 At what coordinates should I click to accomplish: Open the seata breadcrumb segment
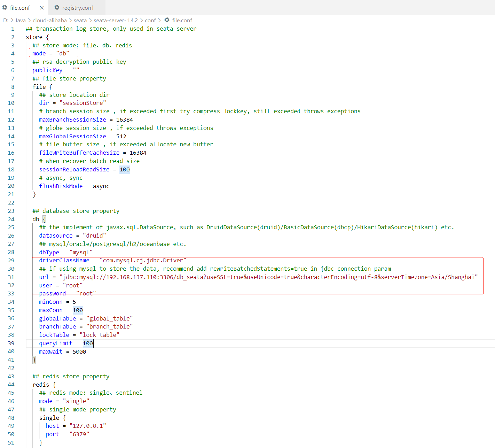[x=80, y=20]
